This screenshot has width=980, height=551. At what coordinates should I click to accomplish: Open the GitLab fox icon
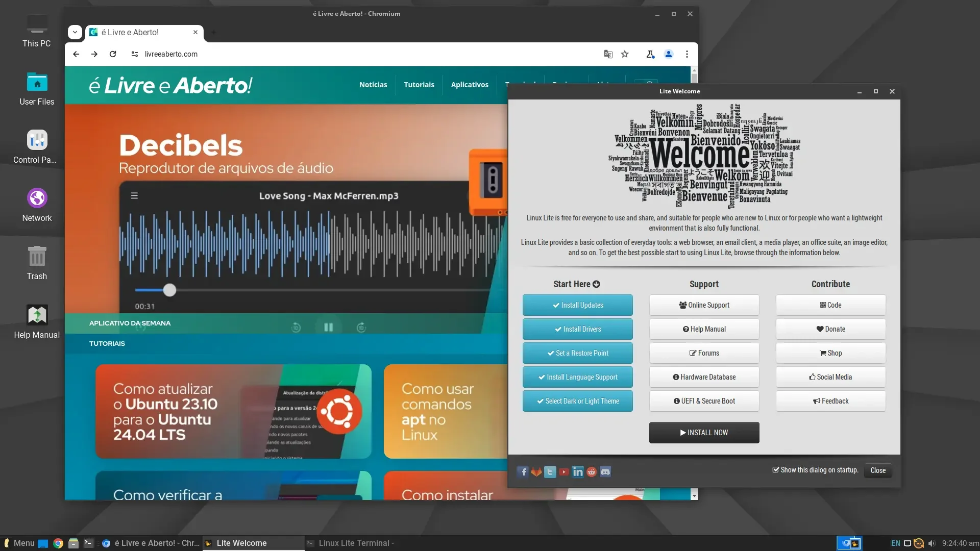(536, 472)
